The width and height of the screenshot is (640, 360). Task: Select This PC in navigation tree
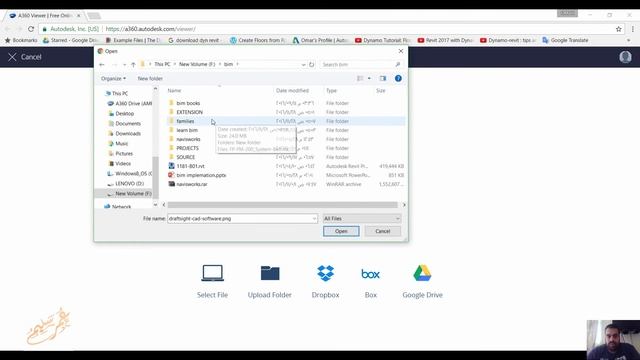[x=117, y=93]
